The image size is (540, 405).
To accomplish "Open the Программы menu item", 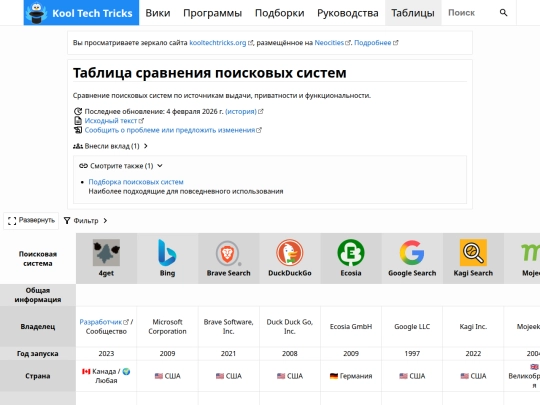I will click(x=212, y=13).
